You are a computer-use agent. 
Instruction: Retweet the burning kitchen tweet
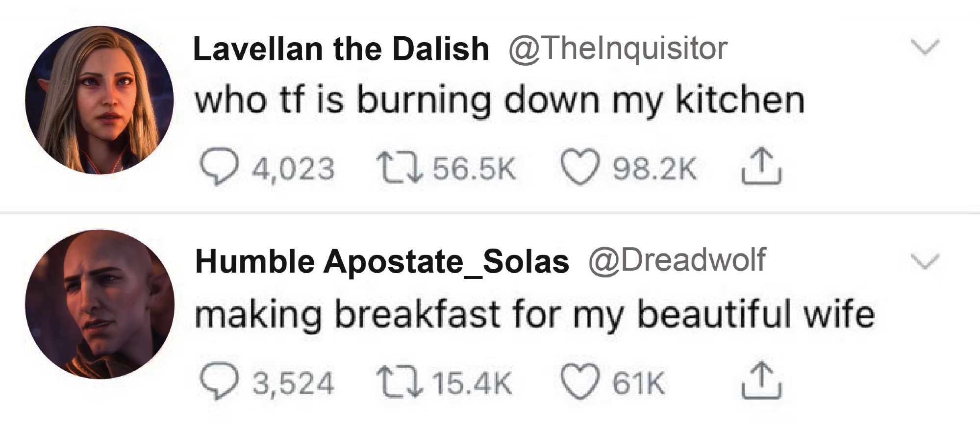tap(399, 168)
